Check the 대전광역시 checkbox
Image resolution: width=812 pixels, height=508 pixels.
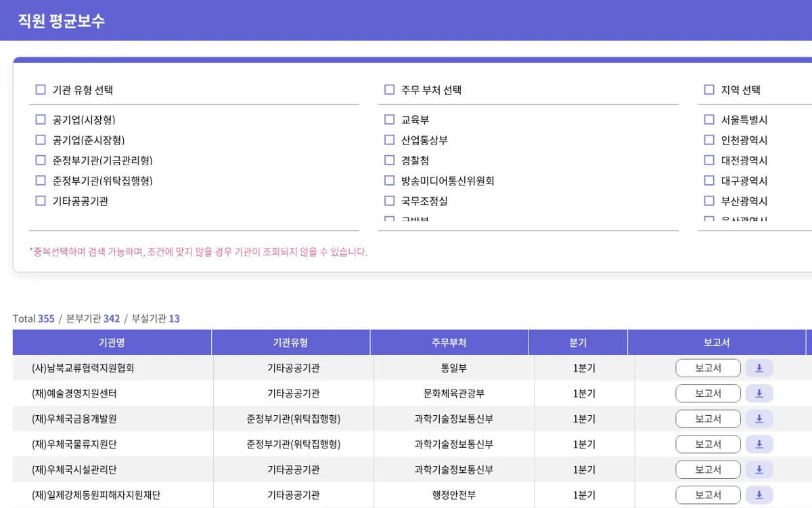pyautogui.click(x=709, y=161)
